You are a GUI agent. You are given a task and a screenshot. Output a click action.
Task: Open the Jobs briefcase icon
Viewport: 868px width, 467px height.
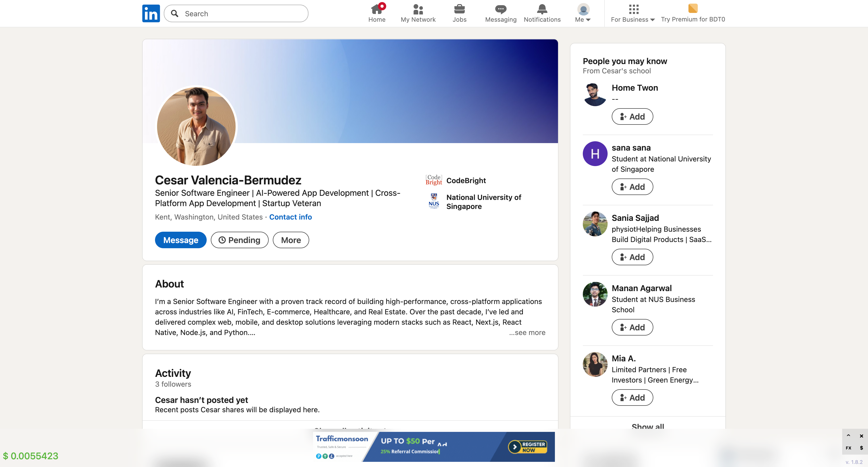point(459,9)
